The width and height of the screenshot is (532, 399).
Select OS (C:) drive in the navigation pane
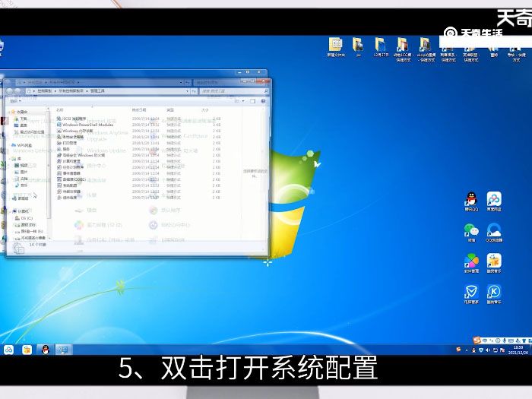(24, 218)
